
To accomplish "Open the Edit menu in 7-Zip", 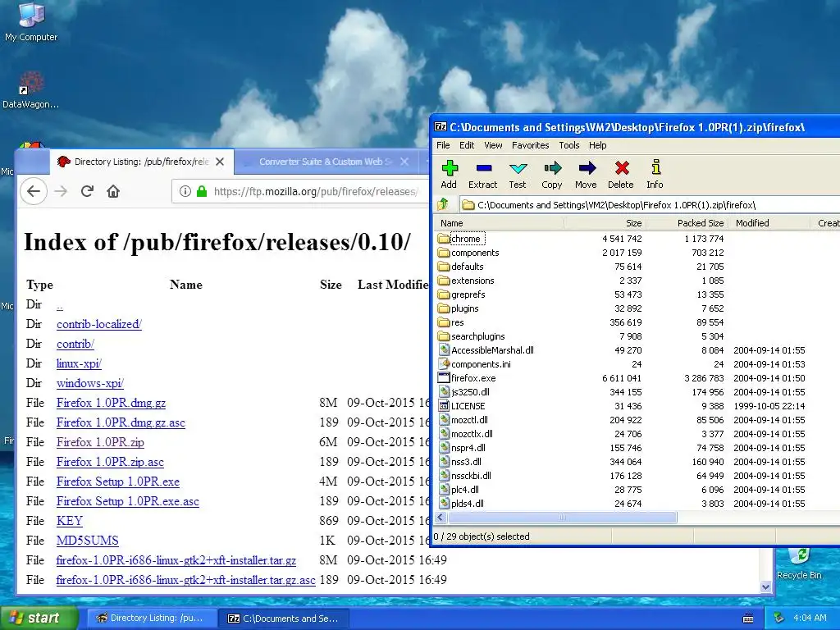I will (467, 145).
